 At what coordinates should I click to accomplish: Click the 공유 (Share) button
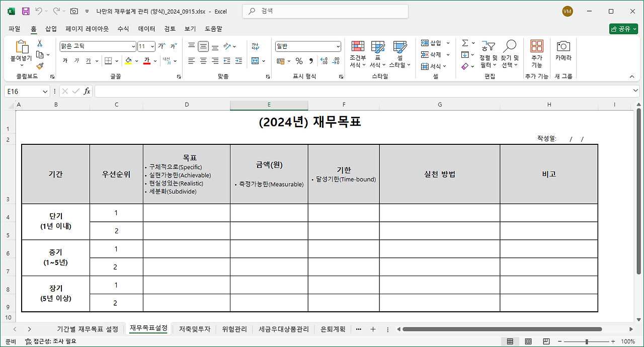coord(623,29)
